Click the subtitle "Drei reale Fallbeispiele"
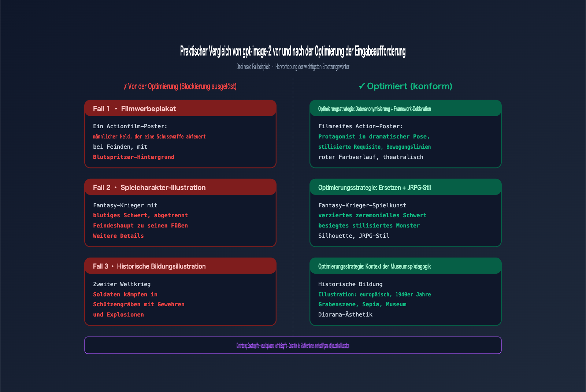The width and height of the screenshot is (586, 392). [253, 67]
